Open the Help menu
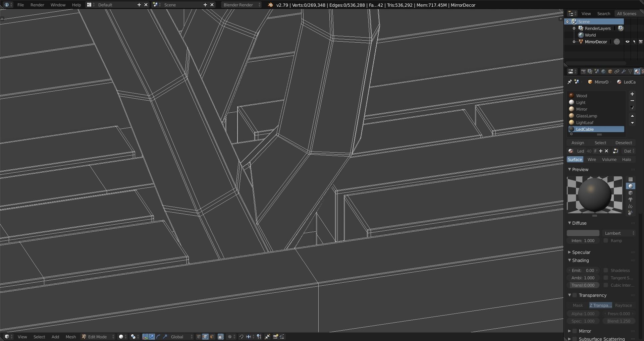644x341 pixels. click(76, 5)
